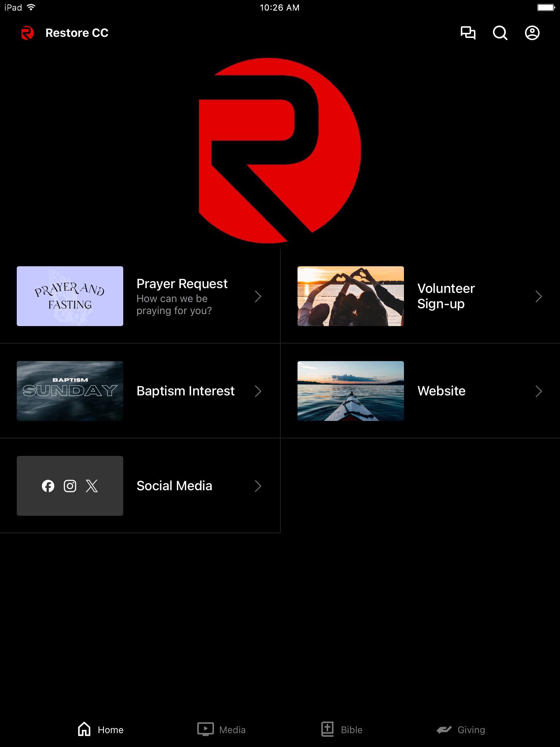Tap the X icon in Social Media tile

coord(92,486)
